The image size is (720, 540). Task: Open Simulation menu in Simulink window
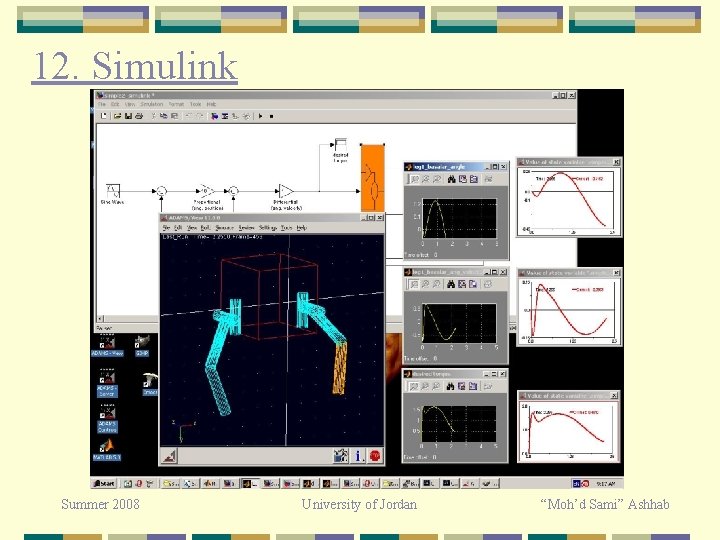(152, 104)
